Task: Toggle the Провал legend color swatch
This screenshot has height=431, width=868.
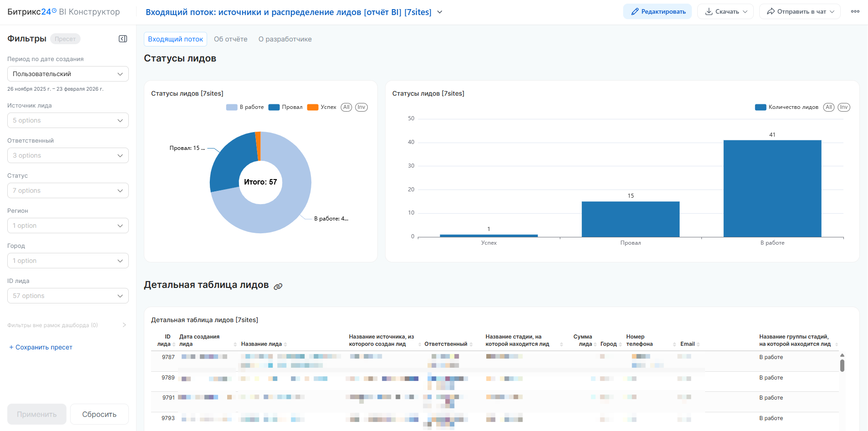Action: tap(274, 107)
